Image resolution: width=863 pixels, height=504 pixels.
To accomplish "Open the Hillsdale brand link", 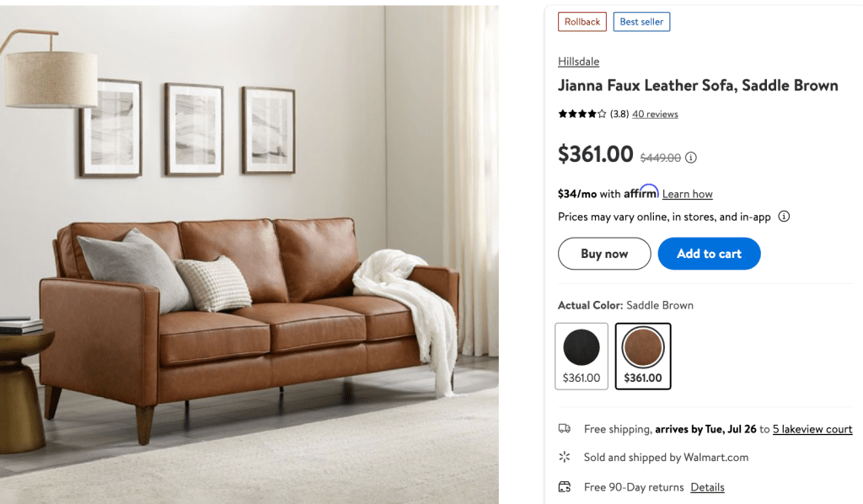I will (x=578, y=61).
